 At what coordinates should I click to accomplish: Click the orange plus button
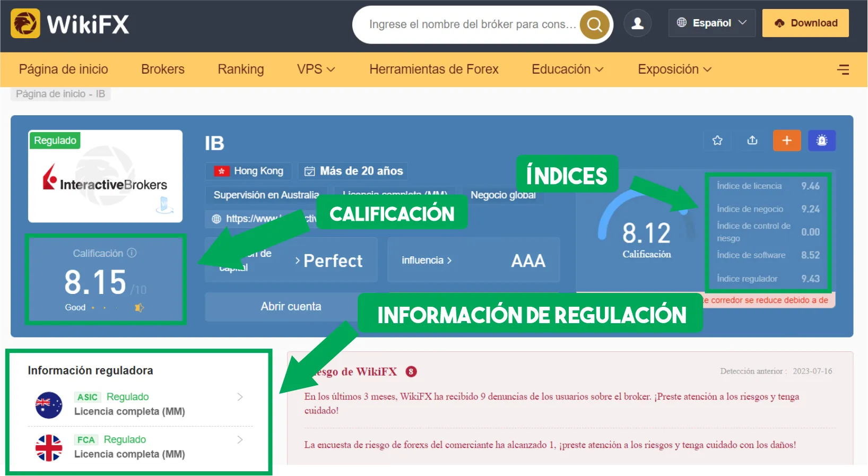pyautogui.click(x=787, y=140)
